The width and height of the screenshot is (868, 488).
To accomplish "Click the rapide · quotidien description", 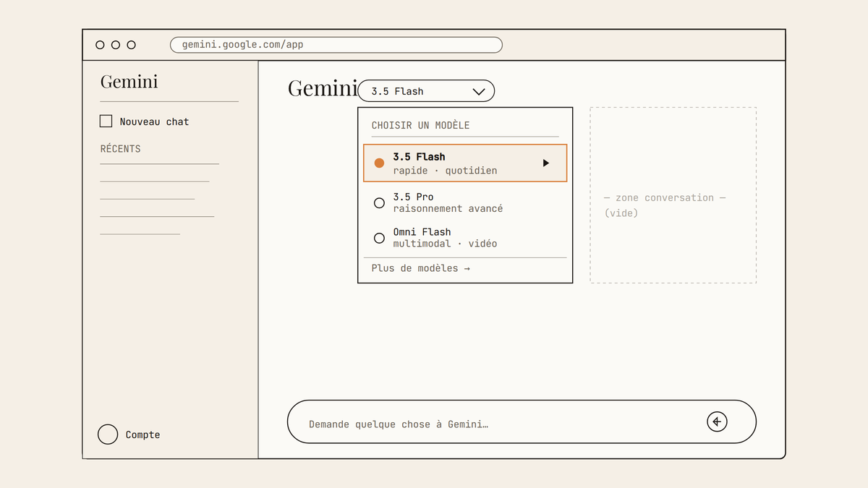I will point(445,171).
